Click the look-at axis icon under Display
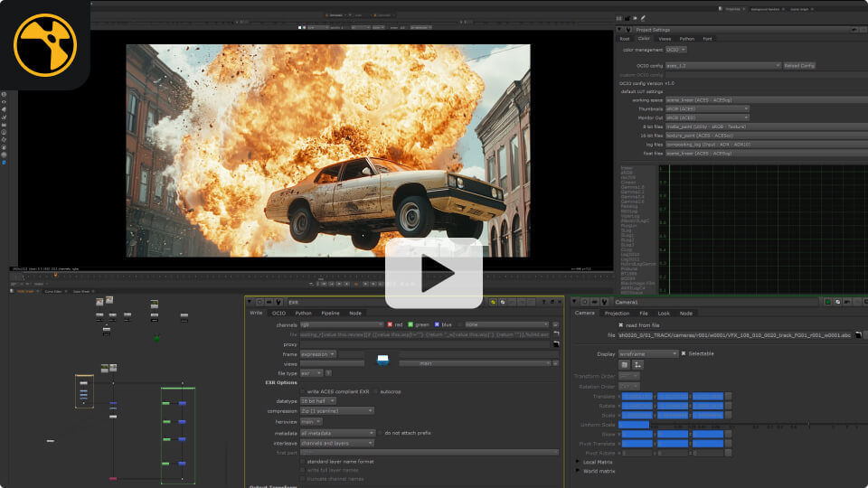This screenshot has width=868, height=488. [637, 363]
